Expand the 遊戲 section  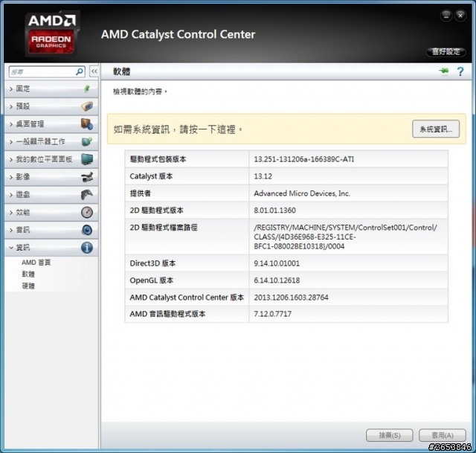pos(11,195)
